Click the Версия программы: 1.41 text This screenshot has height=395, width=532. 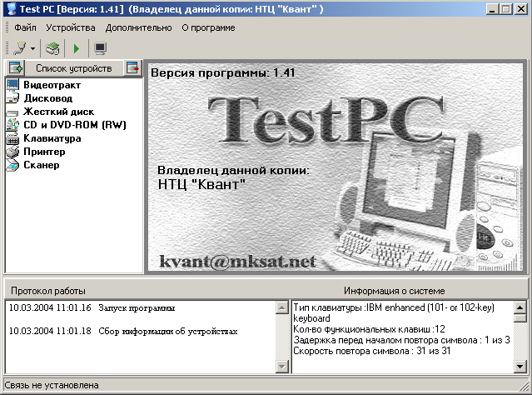pos(223,72)
